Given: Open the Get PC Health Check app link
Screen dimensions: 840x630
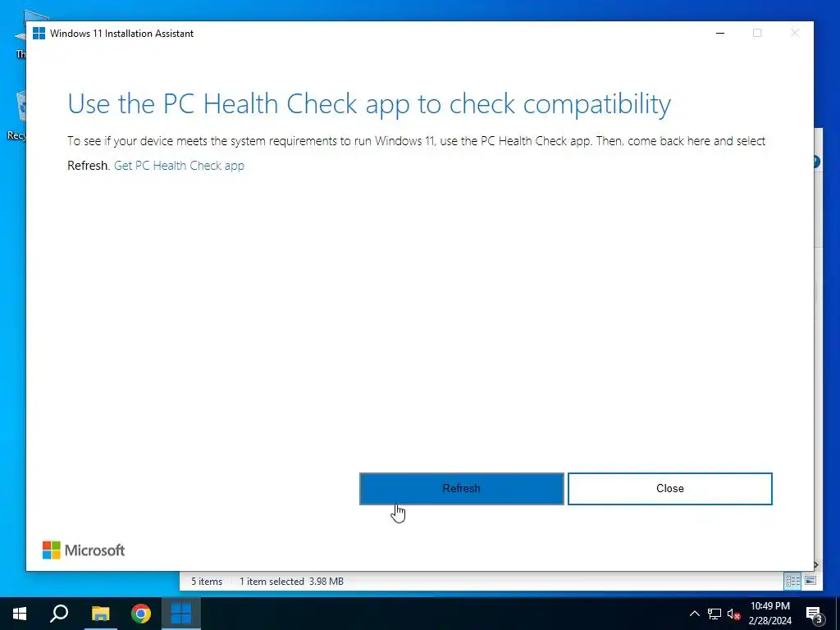Looking at the screenshot, I should coord(179,166).
